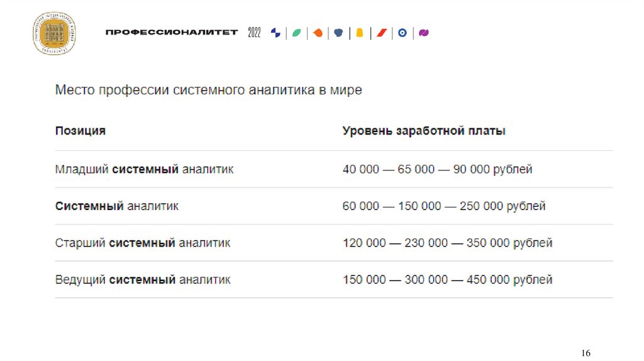Click the Уровень заработной платы column header
This screenshot has height=361, width=644.
(x=424, y=131)
